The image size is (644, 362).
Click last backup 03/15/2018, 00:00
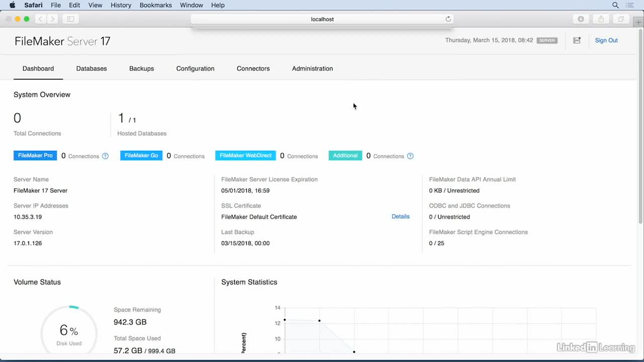pos(246,243)
